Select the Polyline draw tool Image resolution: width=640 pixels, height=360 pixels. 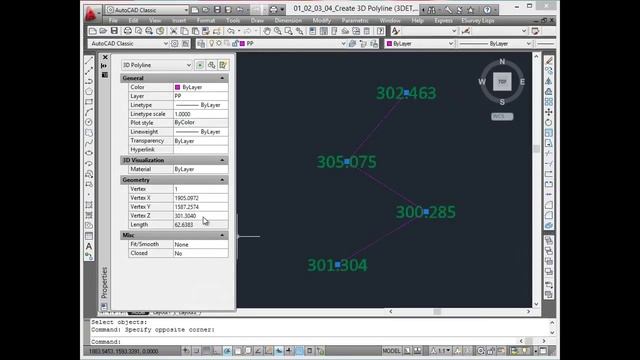point(89,81)
